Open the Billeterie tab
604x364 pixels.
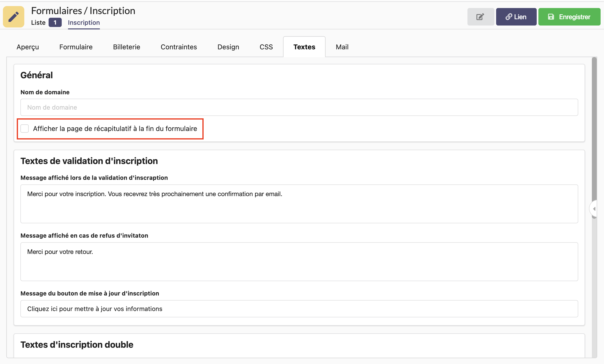coord(127,47)
